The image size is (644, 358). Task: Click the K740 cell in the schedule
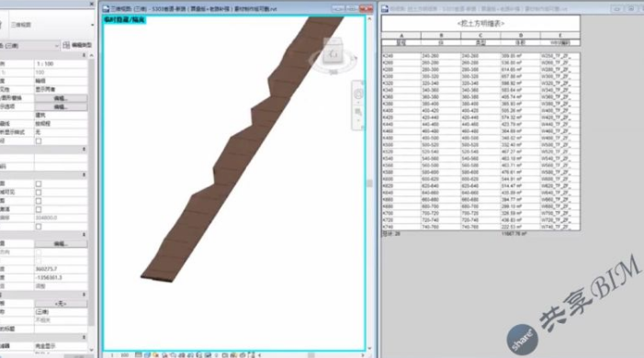401,227
